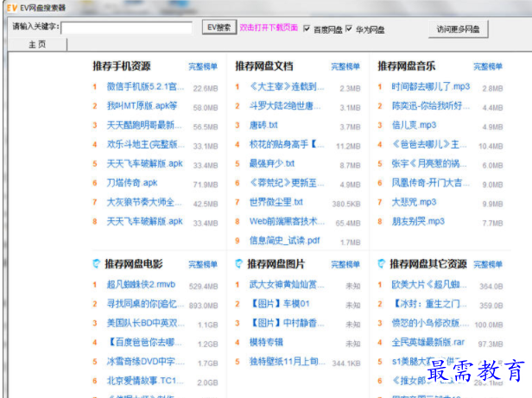Click the 访问更多网盘 button
This screenshot has height=398, width=532.
pos(458,29)
